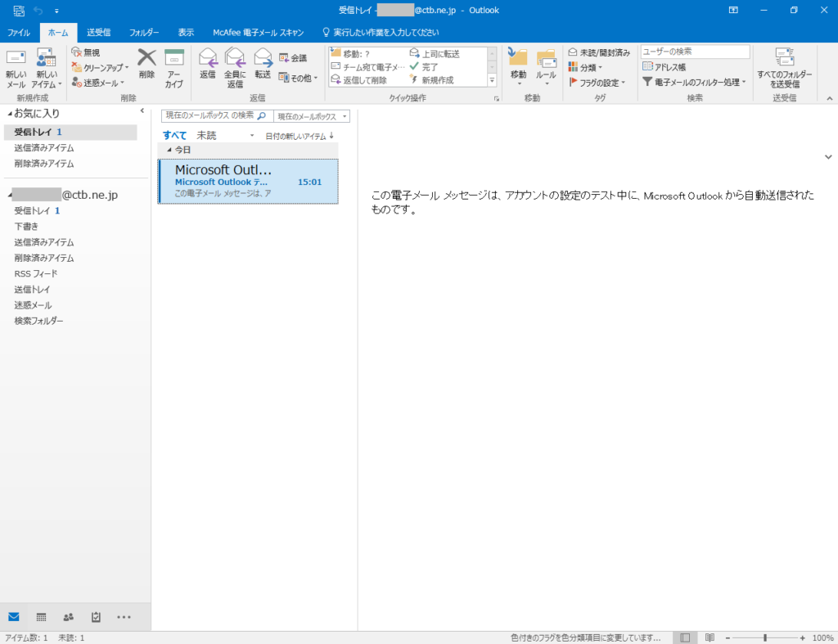Run すべてのフォルダーを送受信
The image size is (838, 644).
785,69
